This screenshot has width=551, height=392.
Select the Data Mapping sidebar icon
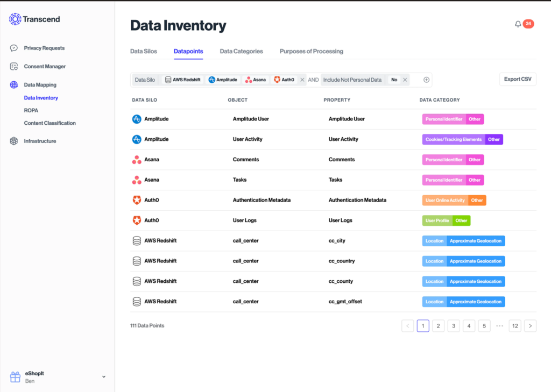coord(13,84)
